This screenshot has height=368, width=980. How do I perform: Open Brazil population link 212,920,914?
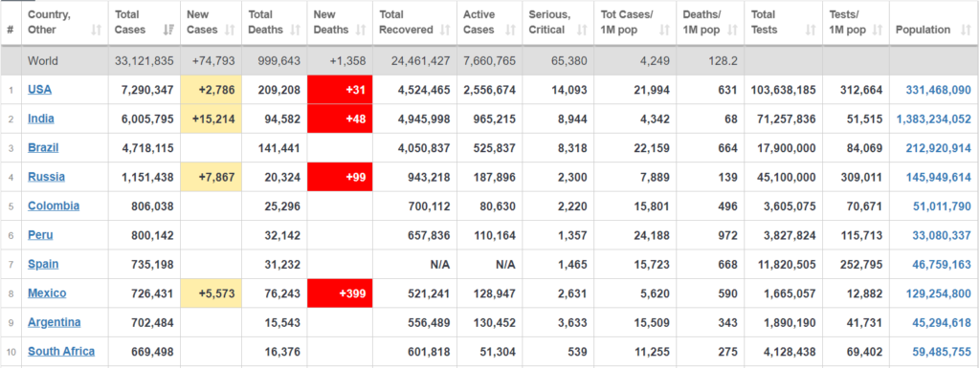938,148
